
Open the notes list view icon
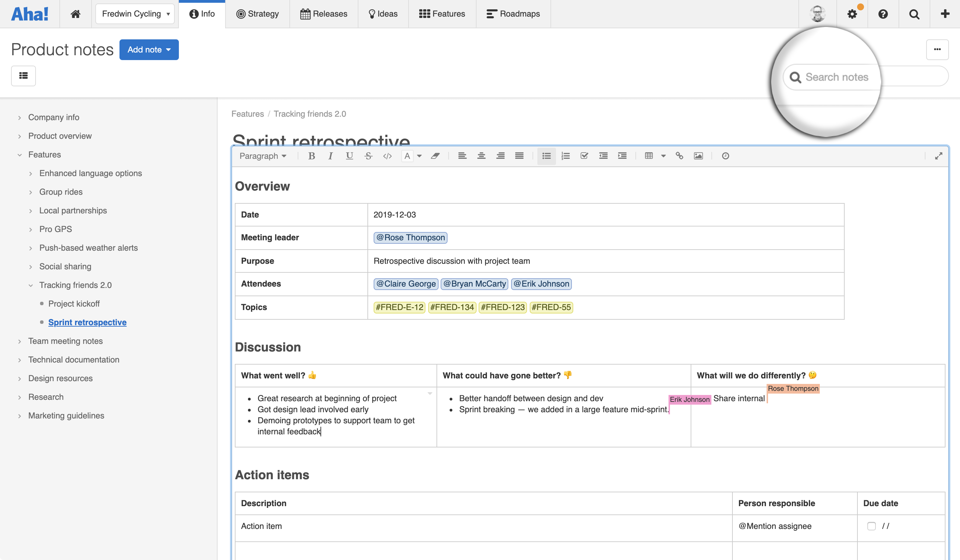pyautogui.click(x=23, y=76)
